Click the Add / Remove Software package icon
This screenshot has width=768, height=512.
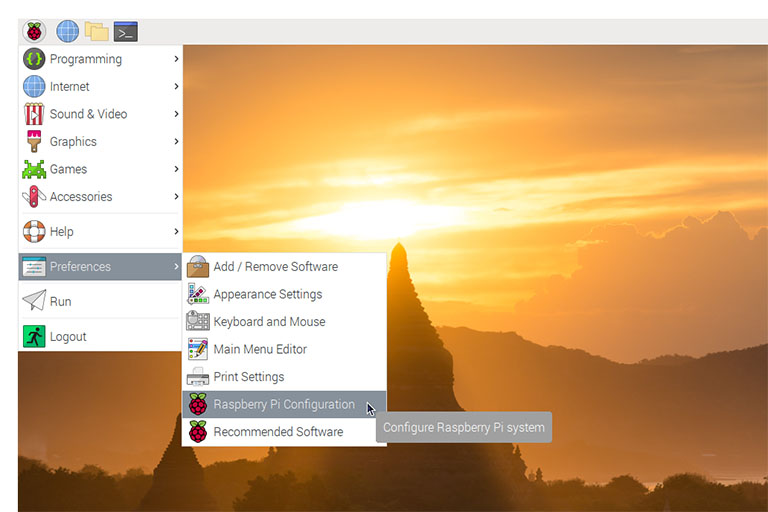[198, 267]
